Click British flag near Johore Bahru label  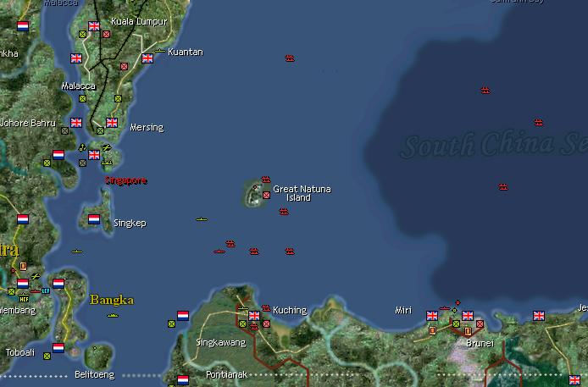click(x=76, y=123)
